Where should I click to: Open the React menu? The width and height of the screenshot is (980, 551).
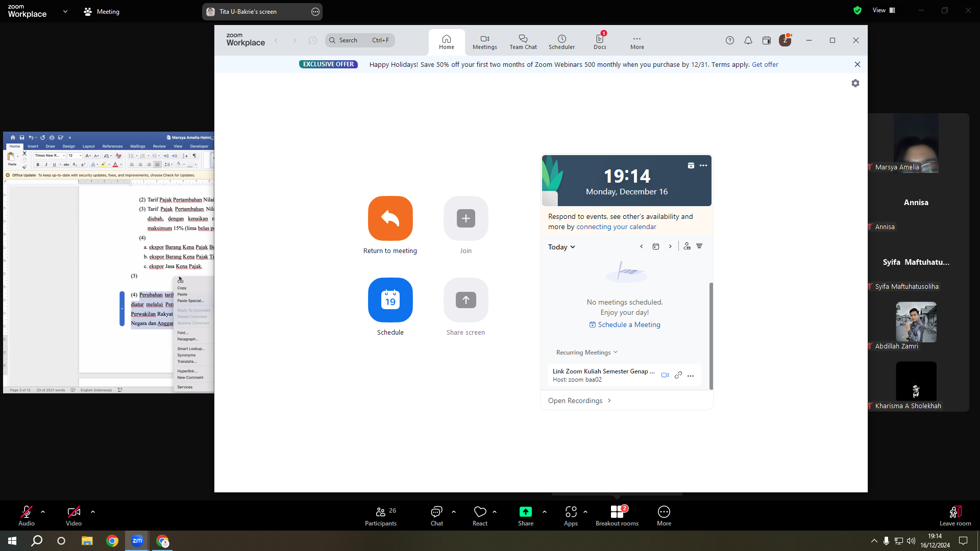pyautogui.click(x=480, y=516)
